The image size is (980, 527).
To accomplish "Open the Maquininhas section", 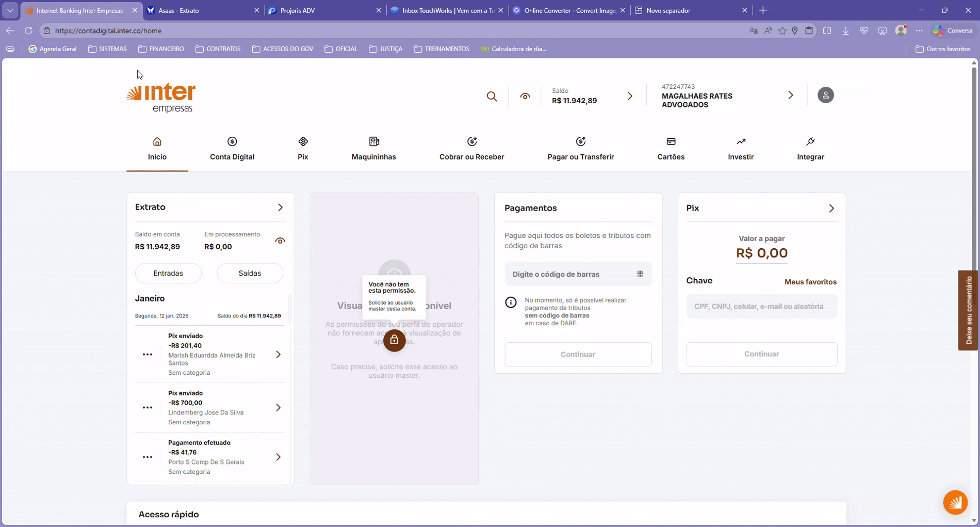I will [373, 149].
